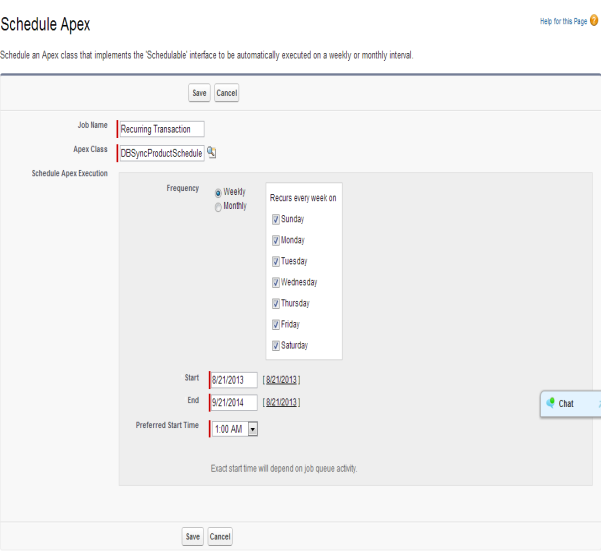Toggle the Thursday checkbox
601x552 pixels.
275,303
